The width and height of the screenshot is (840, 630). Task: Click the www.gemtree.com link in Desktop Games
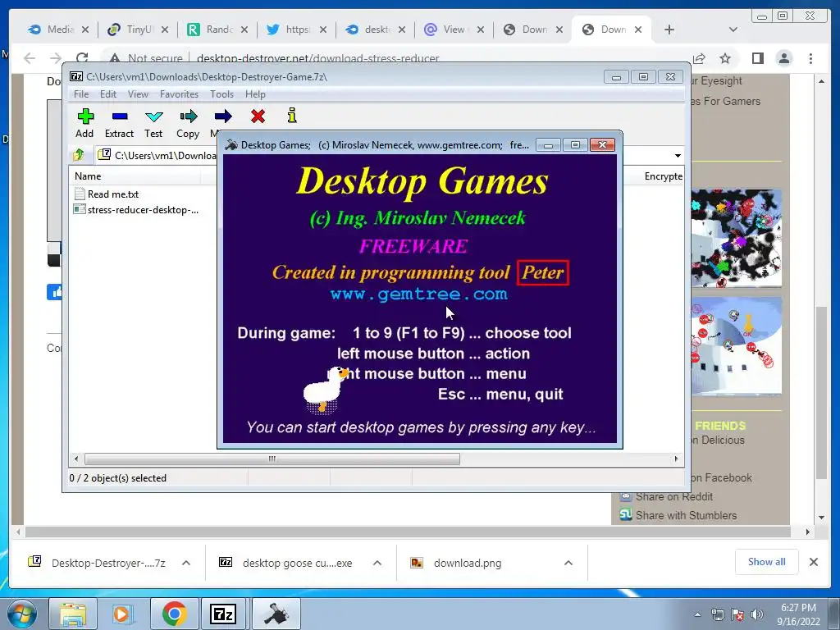tap(418, 294)
